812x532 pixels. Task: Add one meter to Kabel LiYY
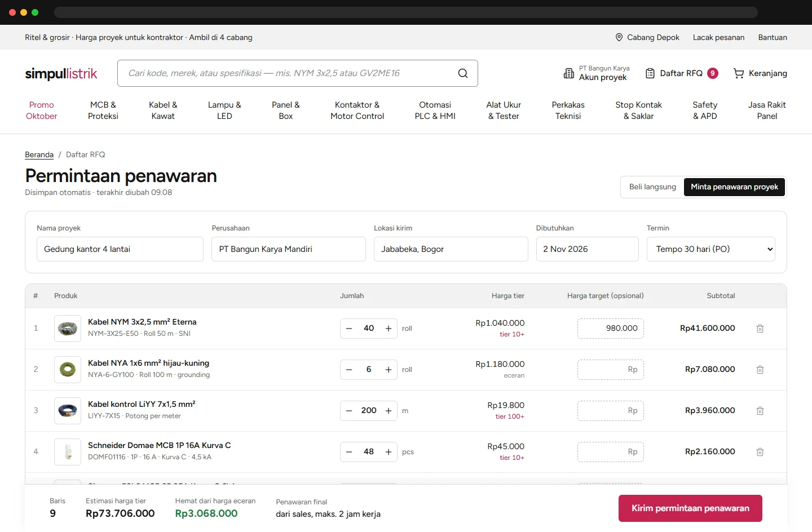click(389, 411)
